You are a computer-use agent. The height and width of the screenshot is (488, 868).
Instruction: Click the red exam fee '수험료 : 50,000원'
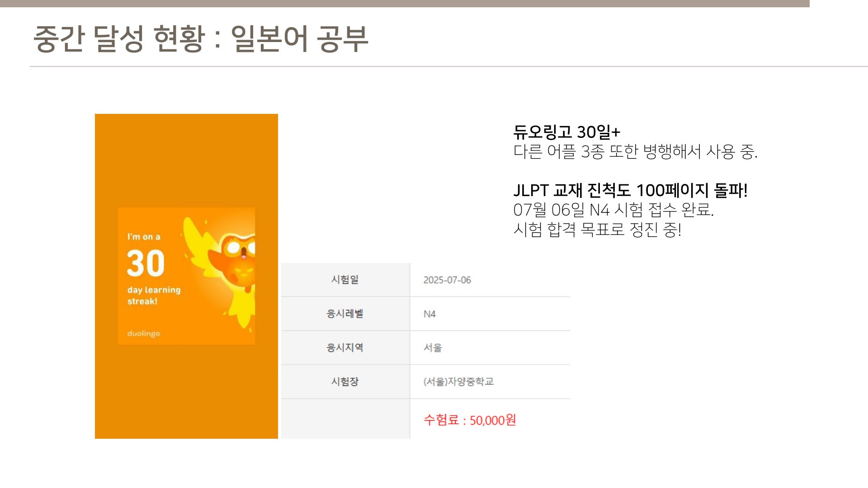click(x=470, y=420)
